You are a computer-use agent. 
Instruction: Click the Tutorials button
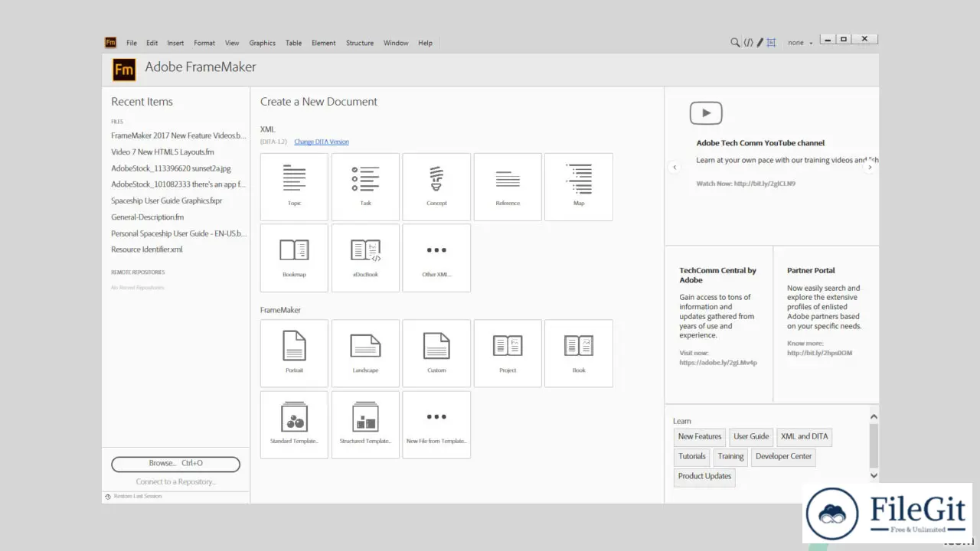[x=692, y=457]
